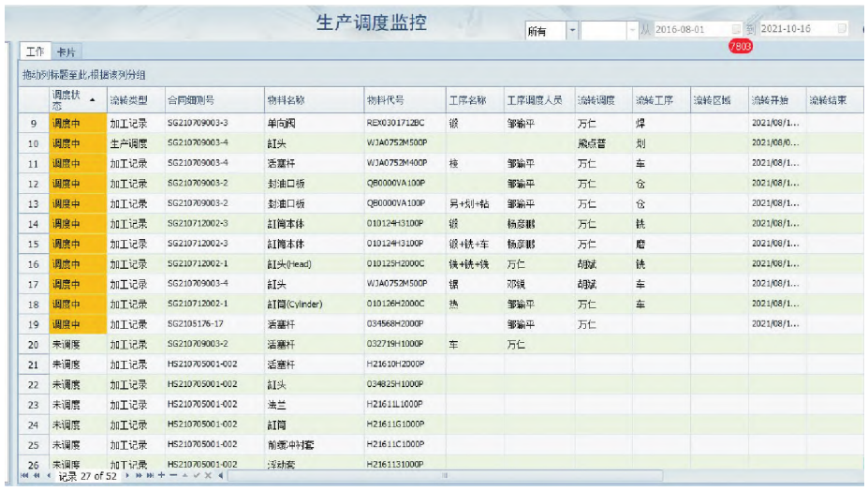Screen dimensions: 868x491
Task: Click the X icon to cancel edit
Action: pos(208,476)
